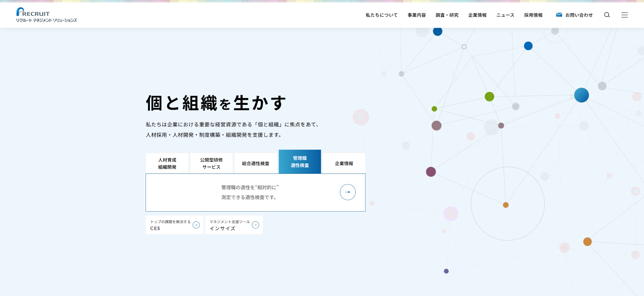Click the 個と組織を生かす headline

pyautogui.click(x=216, y=103)
